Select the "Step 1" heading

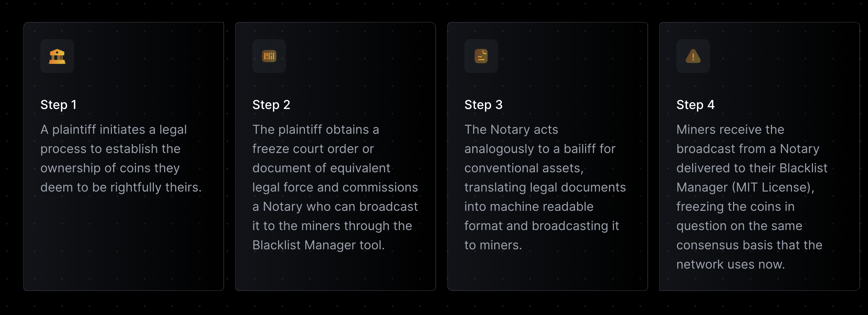point(59,105)
